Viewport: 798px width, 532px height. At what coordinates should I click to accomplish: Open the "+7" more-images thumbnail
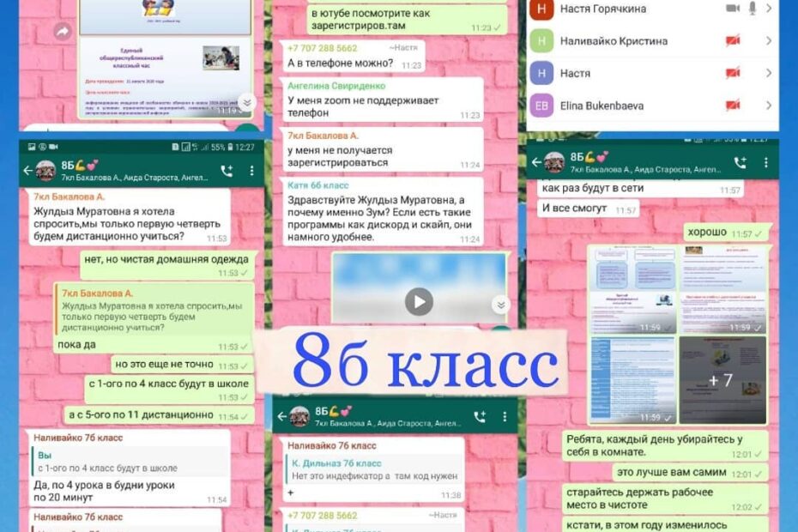[722, 380]
